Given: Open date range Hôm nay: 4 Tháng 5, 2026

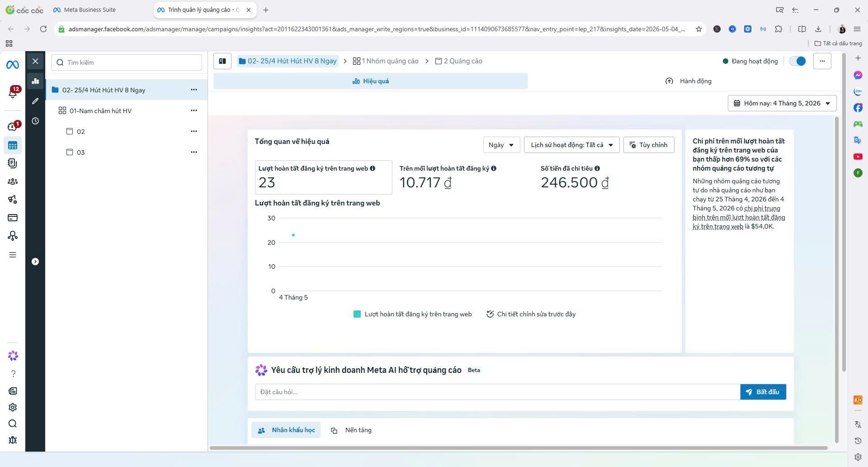Looking at the screenshot, I should coord(782,103).
